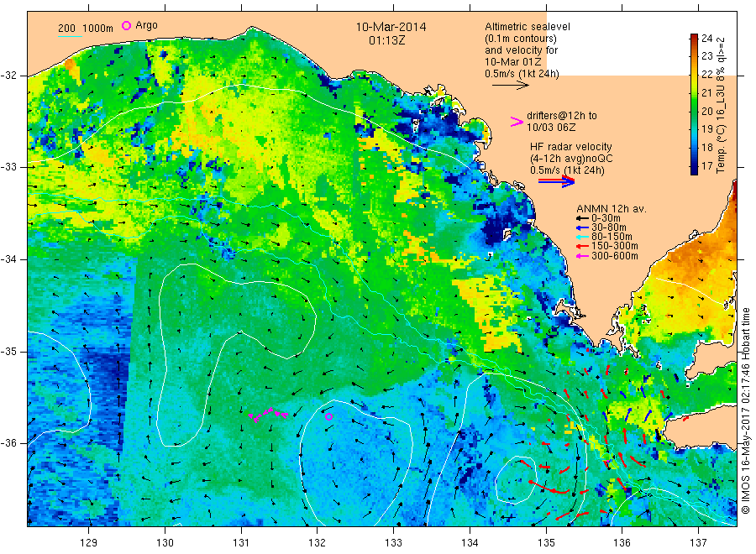Click the magenta drifter symbol in legend
This screenshot has width=756, height=554.
coord(517,122)
